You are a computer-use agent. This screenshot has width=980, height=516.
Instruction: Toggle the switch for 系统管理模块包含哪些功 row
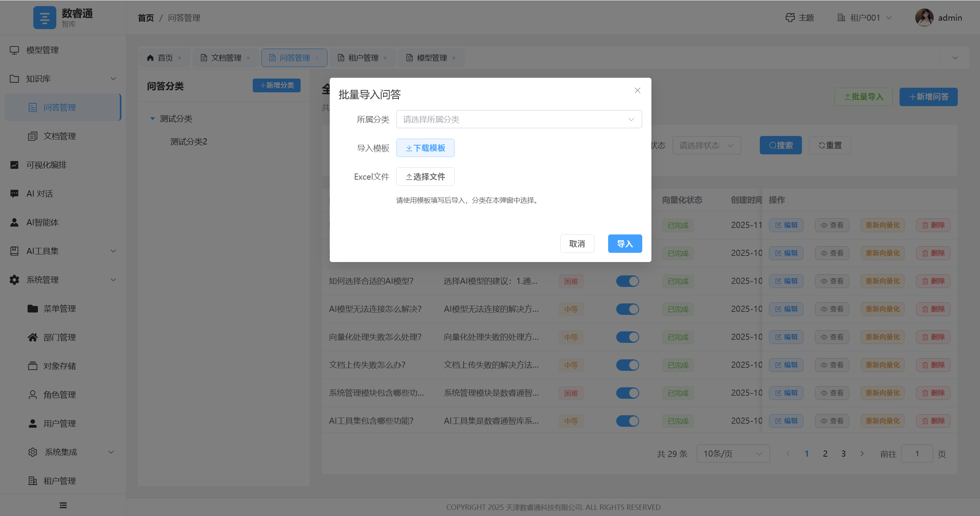click(x=627, y=393)
